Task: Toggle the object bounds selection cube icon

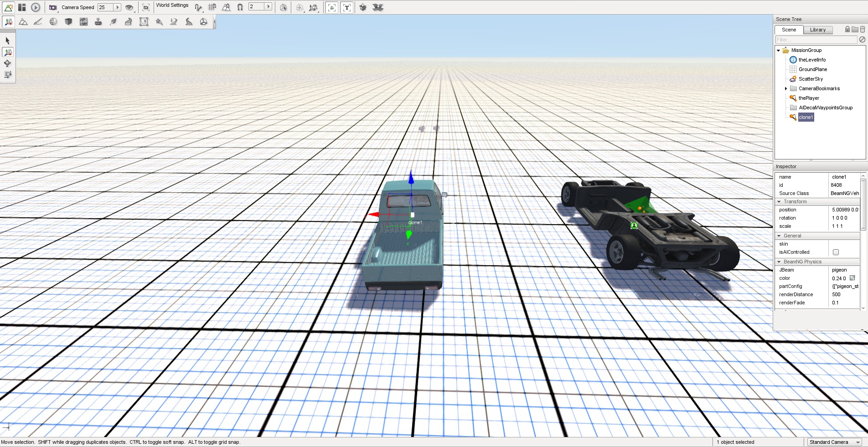Action: point(284,7)
